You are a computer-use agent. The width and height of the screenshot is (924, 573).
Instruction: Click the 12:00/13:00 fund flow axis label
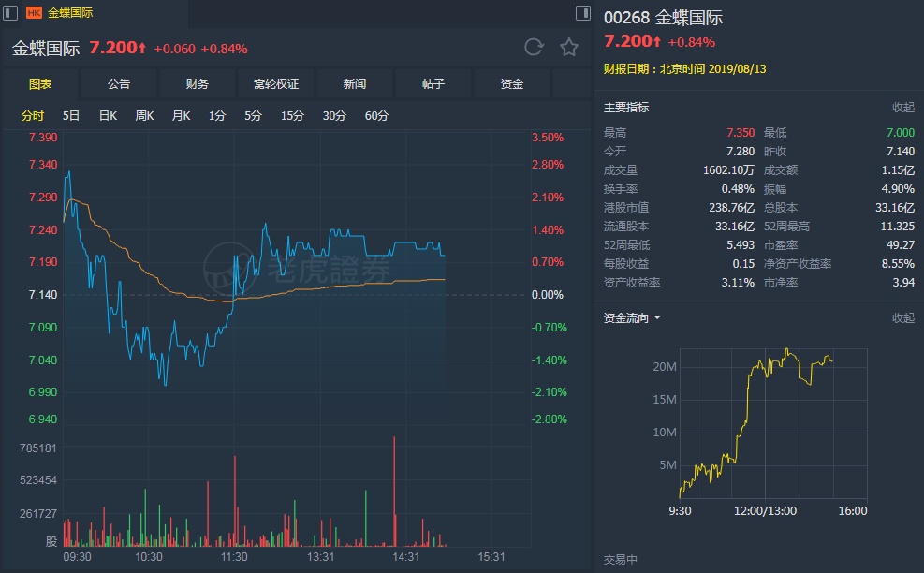pos(765,511)
